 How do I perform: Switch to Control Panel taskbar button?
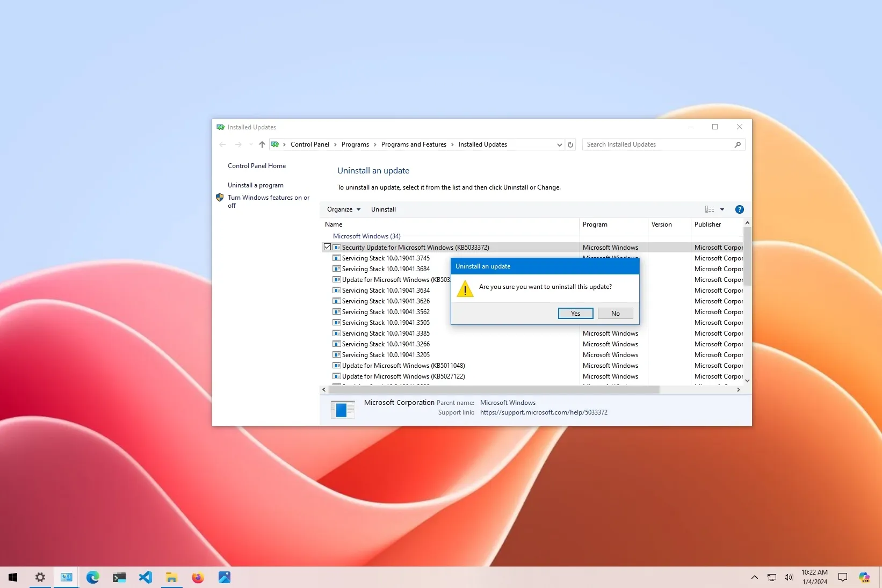pos(67,577)
